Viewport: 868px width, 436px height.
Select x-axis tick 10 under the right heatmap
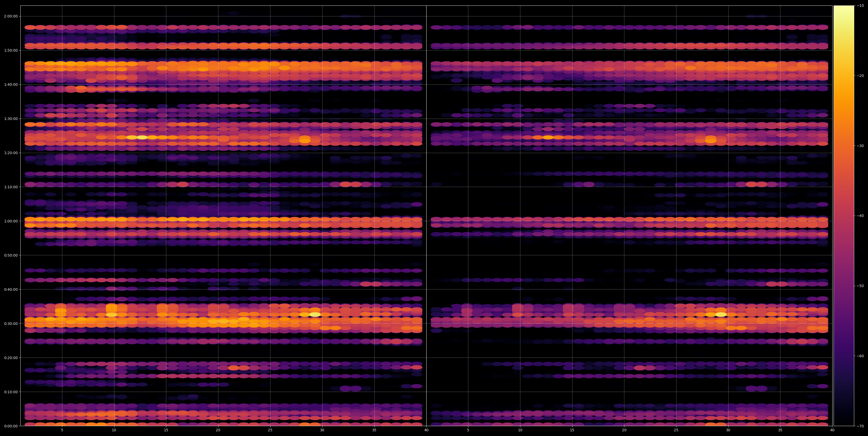tap(520, 430)
